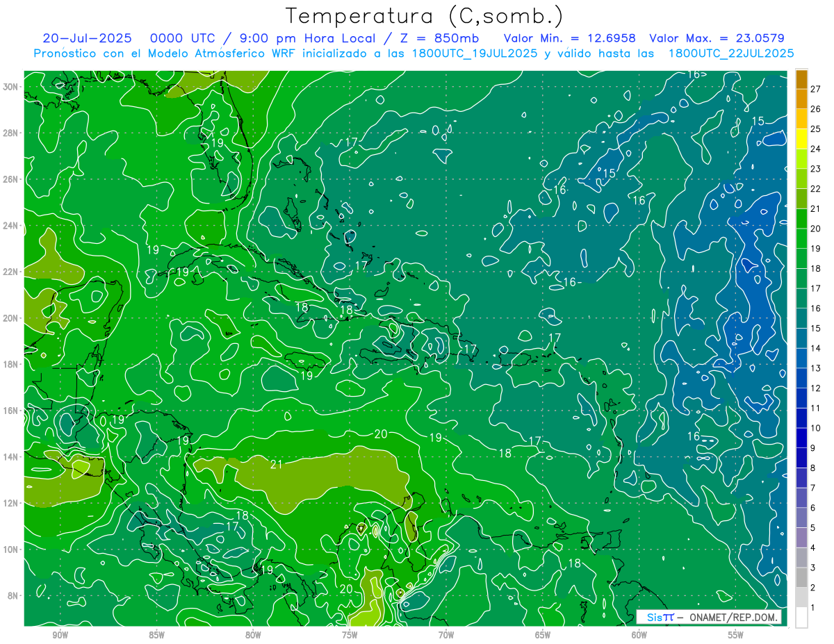Click legend value "21" on the colorbar
834x644 pixels.
tap(816, 208)
